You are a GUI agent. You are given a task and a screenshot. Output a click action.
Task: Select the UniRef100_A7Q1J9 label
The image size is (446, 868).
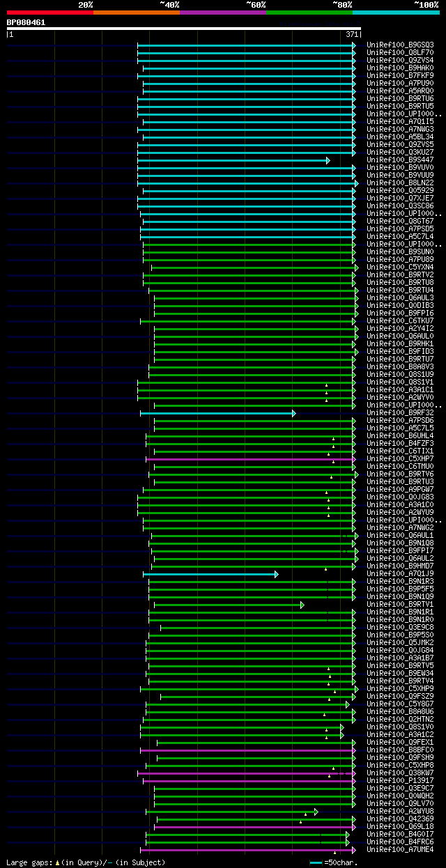pos(401,573)
